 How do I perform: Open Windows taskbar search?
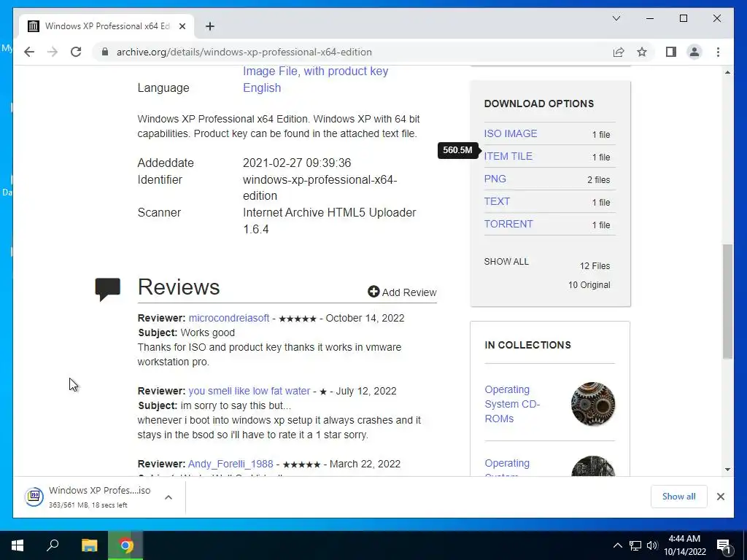point(53,545)
